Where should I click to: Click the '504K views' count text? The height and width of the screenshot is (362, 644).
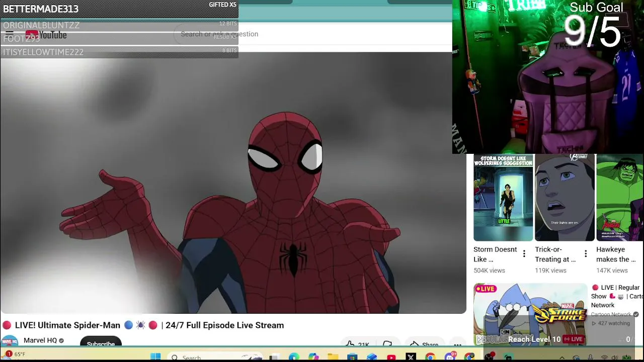(489, 270)
